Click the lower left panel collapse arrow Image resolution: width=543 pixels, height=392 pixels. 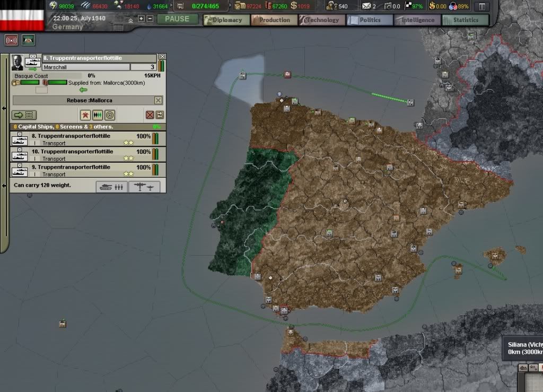(4, 186)
